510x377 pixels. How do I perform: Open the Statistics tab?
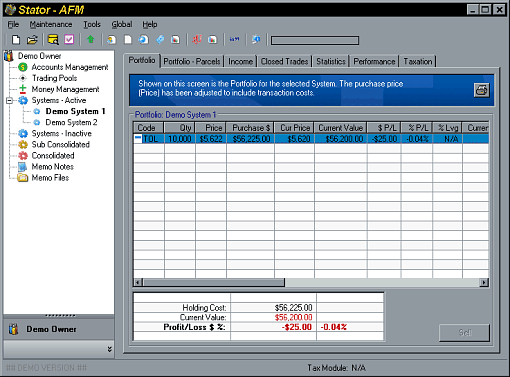[x=331, y=61]
